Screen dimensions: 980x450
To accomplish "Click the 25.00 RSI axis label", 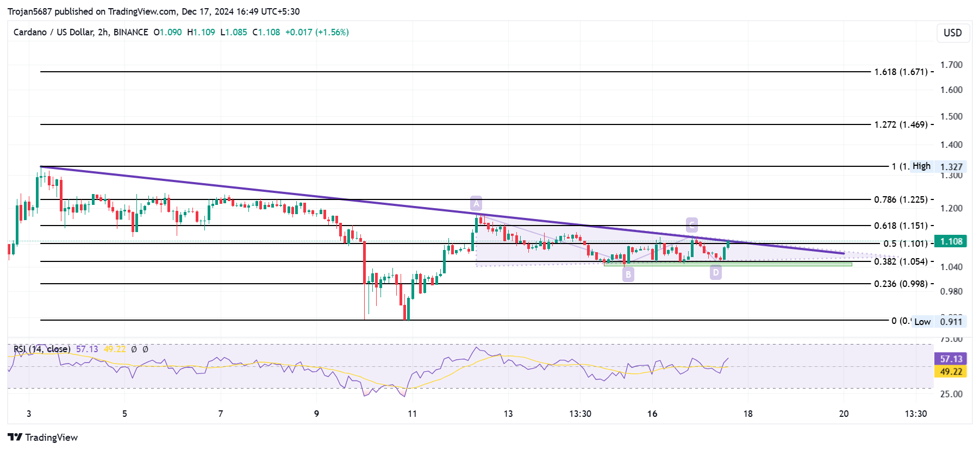I will (951, 394).
